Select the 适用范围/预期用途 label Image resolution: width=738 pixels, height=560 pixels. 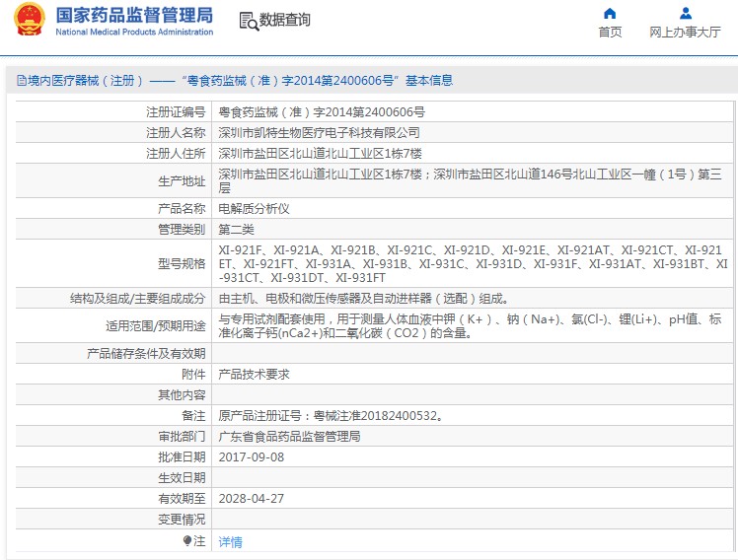click(x=156, y=325)
